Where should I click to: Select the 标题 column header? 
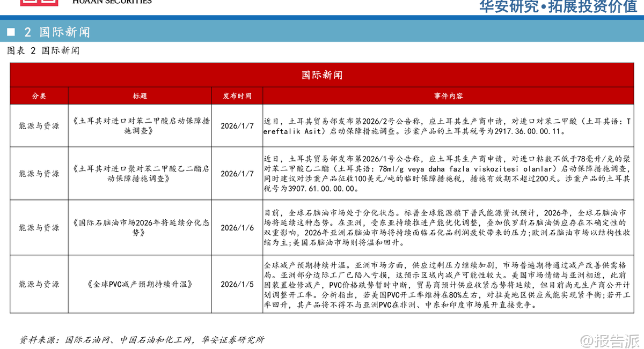pyautogui.click(x=140, y=96)
